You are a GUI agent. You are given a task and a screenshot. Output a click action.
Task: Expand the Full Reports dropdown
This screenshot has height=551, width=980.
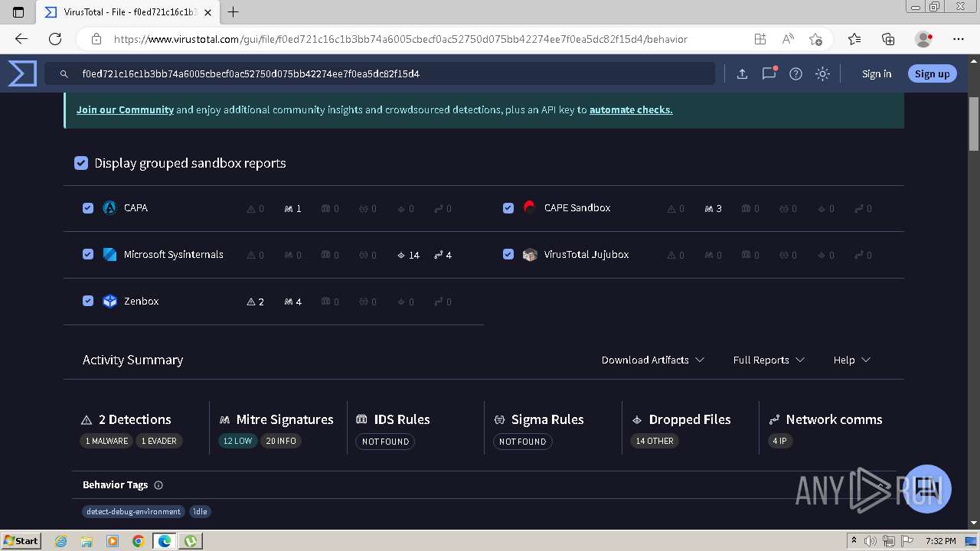pos(769,360)
